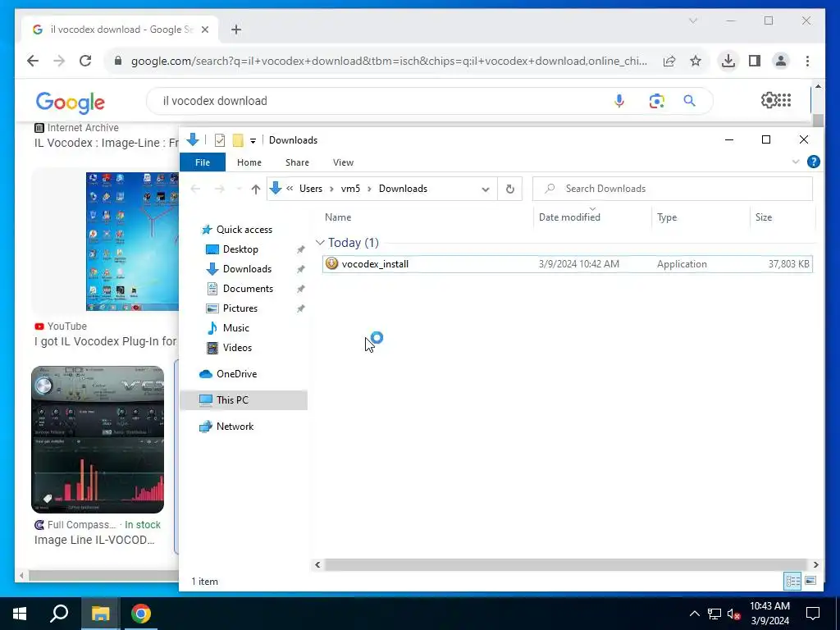Open the muted volume tray icon
Image resolution: width=840 pixels, height=630 pixels.
(734, 614)
